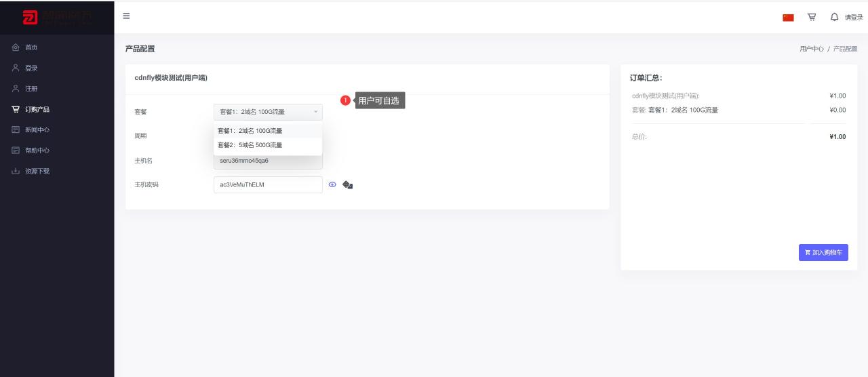Click the dice icon to generate random password
The width and height of the screenshot is (868, 377).
[347, 184]
